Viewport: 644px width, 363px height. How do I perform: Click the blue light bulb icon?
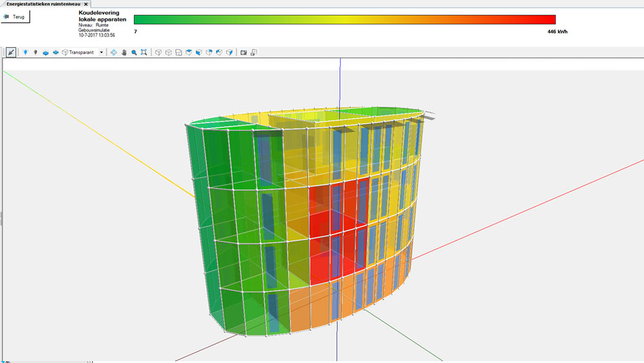click(x=25, y=52)
